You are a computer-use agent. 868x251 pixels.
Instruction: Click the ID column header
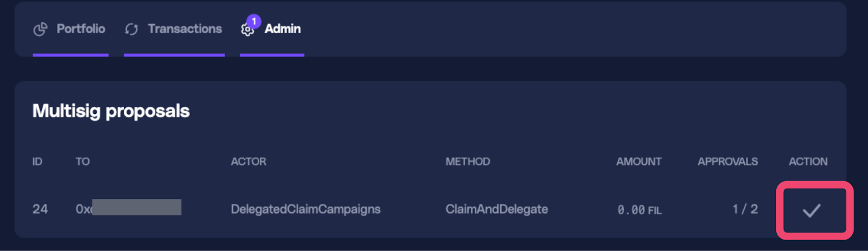37,162
